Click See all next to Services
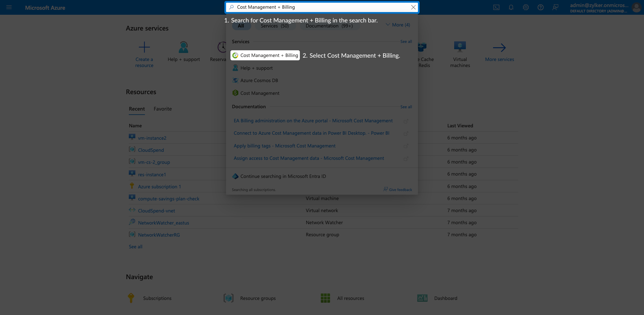Image resolution: width=644 pixels, height=315 pixels. click(x=406, y=42)
